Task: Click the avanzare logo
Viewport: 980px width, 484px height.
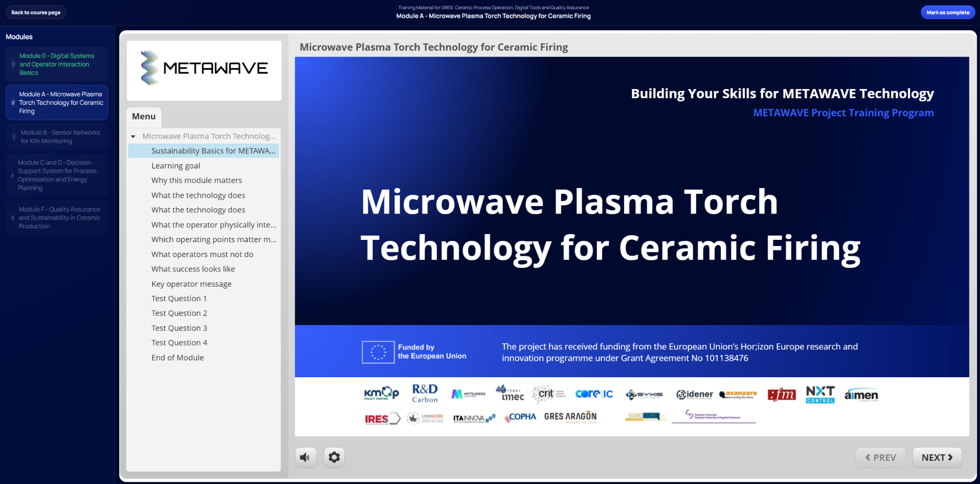Action: 738,394
